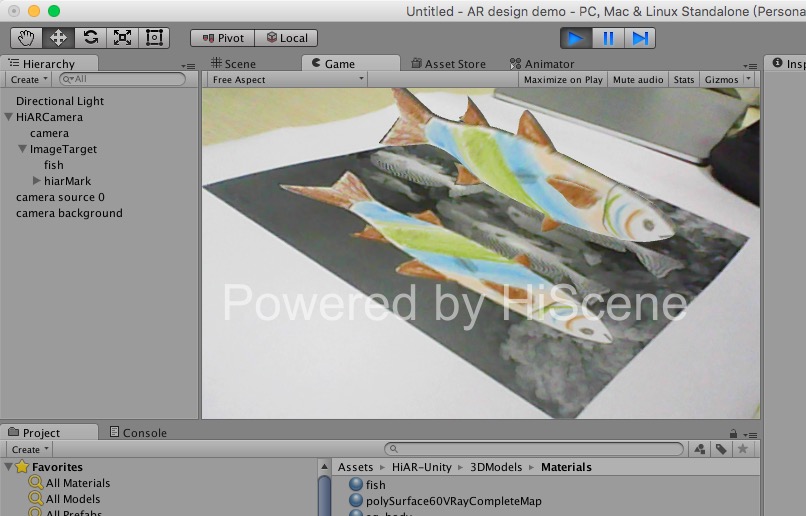The height and width of the screenshot is (516, 806).
Task: Toggle Mute audio in Game view
Action: [637, 80]
